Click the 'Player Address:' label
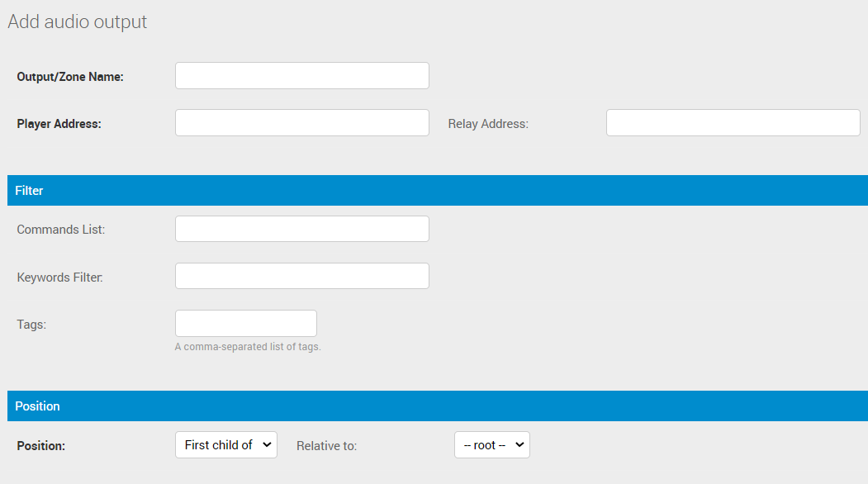The width and height of the screenshot is (868, 484). [59, 124]
